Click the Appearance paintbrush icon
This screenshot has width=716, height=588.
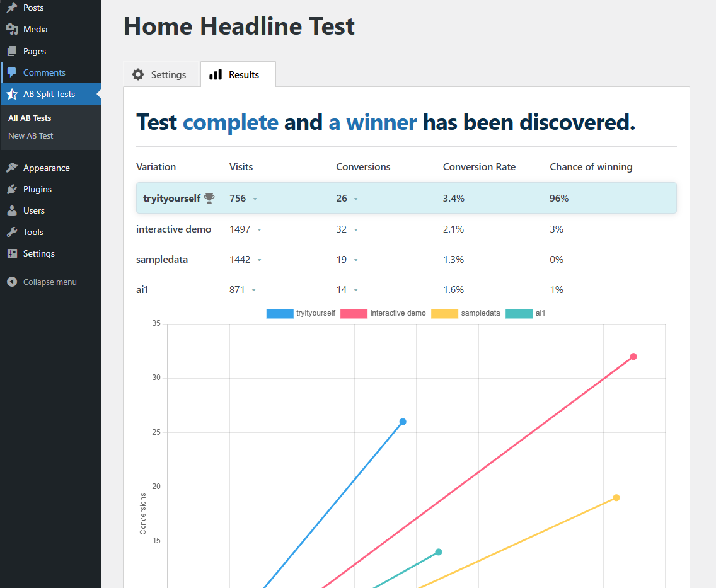[x=12, y=168]
